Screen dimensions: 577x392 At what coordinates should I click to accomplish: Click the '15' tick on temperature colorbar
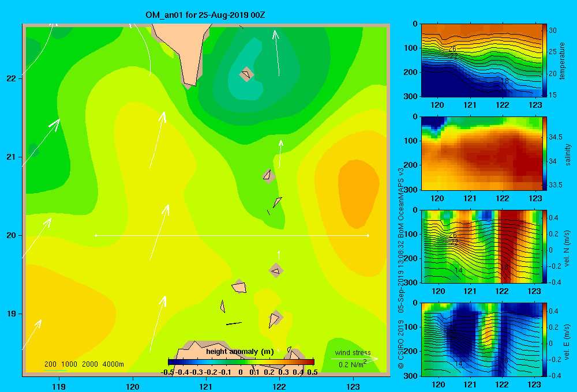553,95
